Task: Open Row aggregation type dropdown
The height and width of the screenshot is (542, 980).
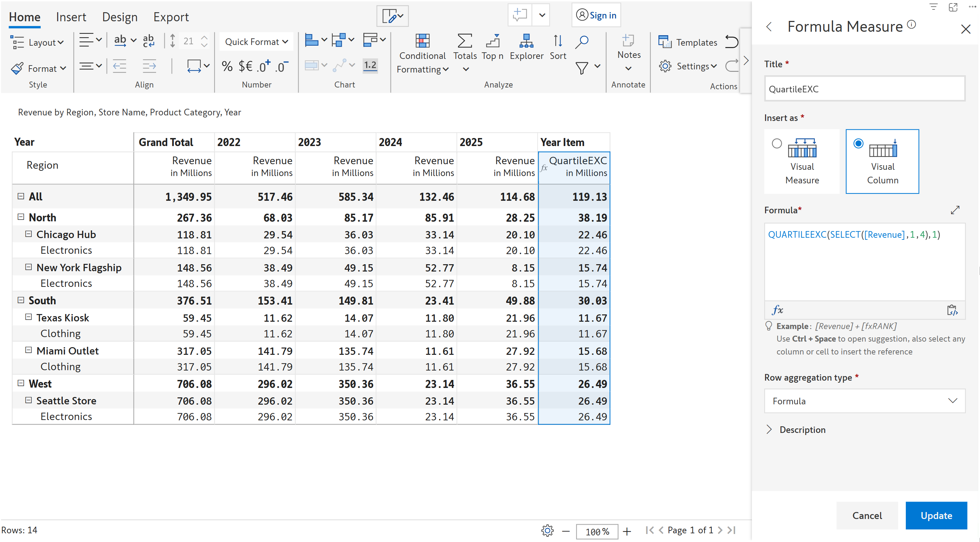Action: 864,401
